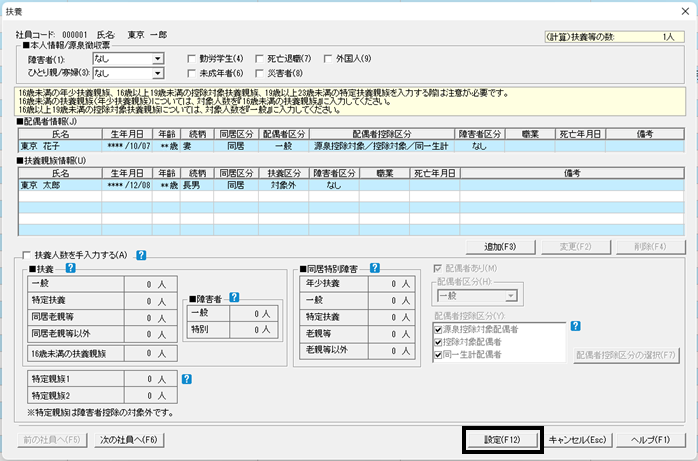Click the 追加(F3) button
Viewport: 698px width, 461px height.
500,247
